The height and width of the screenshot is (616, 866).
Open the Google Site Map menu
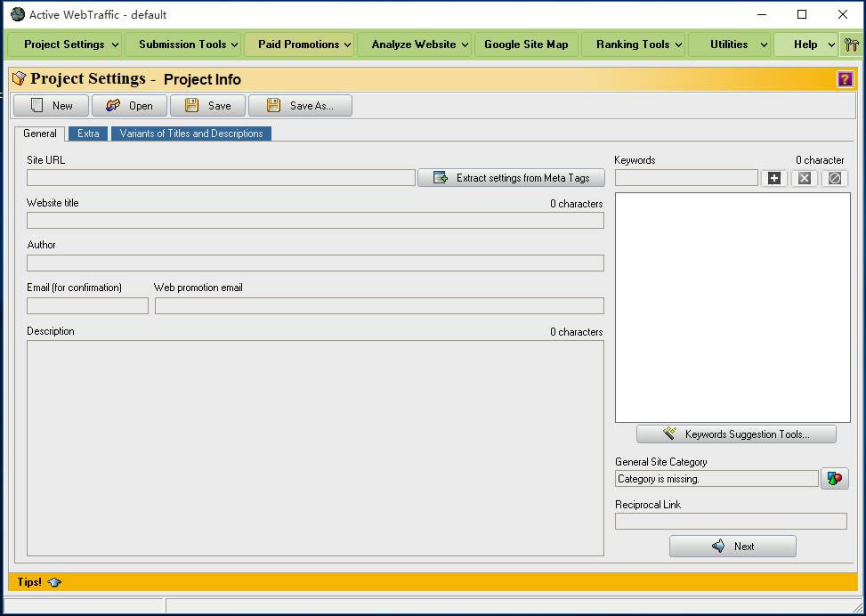(x=526, y=45)
